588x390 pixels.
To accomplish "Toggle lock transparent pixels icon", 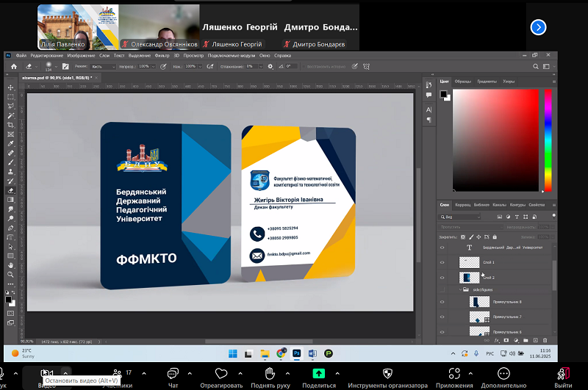I will point(463,236).
